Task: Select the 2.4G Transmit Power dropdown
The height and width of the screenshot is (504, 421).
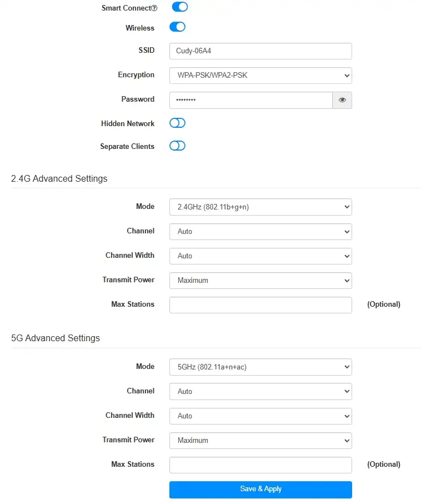Action: pos(260,280)
